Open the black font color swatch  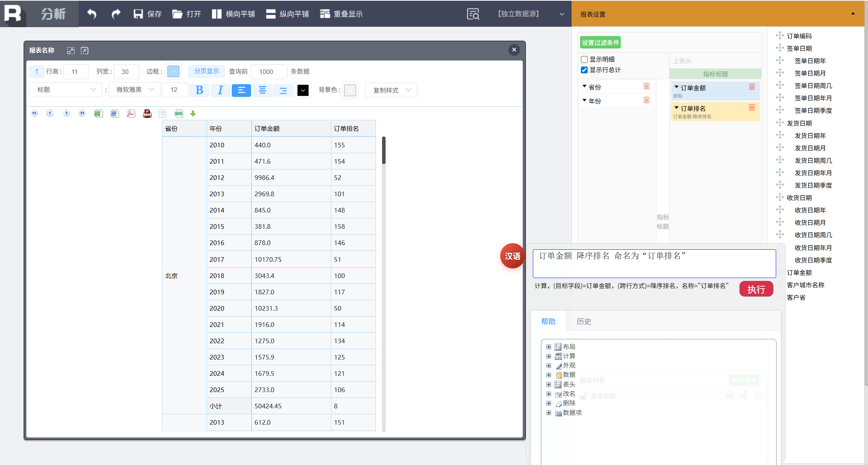pos(303,90)
